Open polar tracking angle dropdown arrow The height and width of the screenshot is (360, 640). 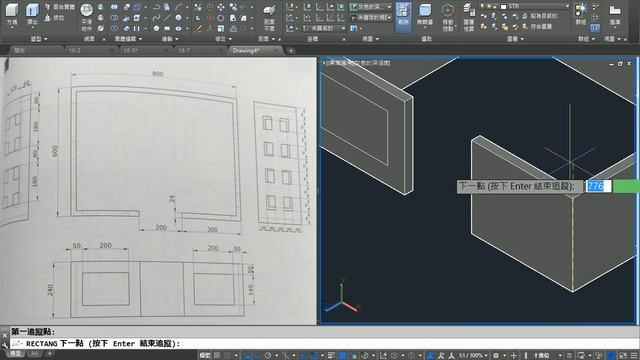(276, 356)
